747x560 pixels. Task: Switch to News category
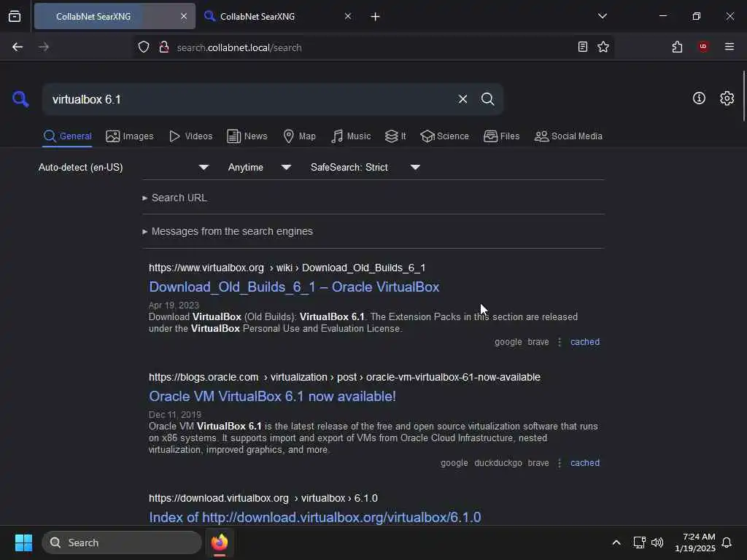point(247,136)
